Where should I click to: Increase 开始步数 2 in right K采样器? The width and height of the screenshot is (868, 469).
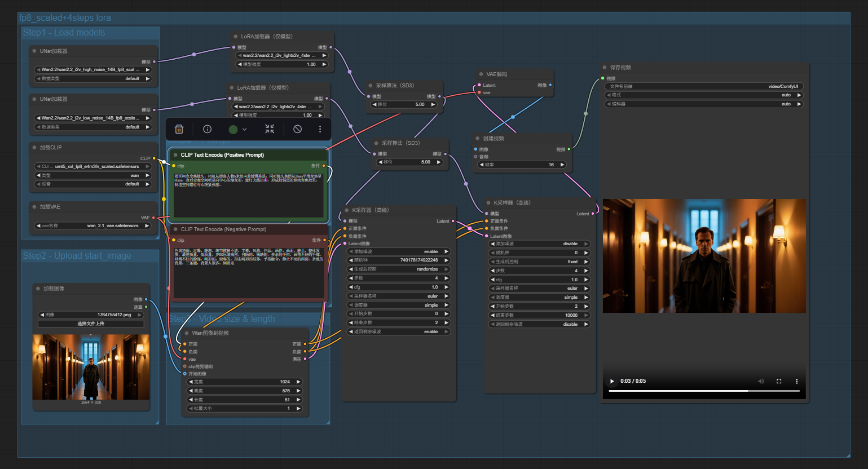pyautogui.click(x=587, y=306)
